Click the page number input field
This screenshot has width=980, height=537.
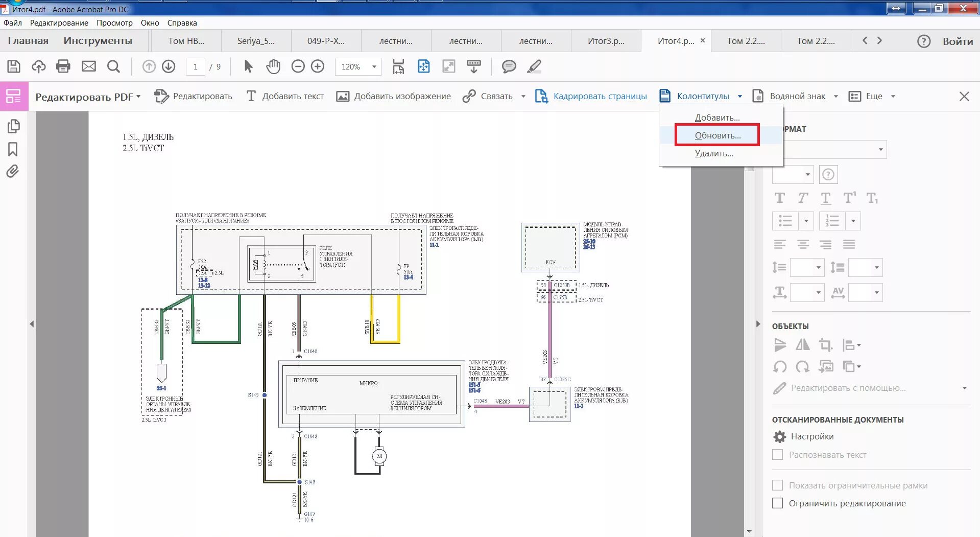(196, 66)
